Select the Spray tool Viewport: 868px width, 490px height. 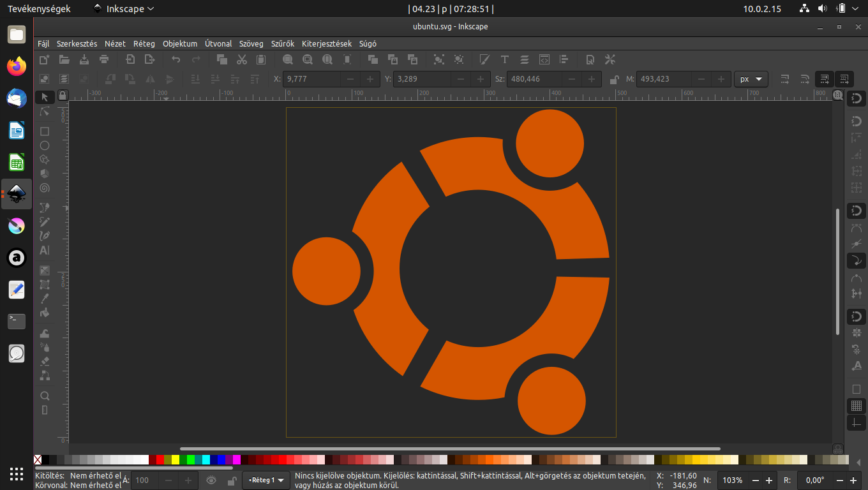(x=44, y=347)
